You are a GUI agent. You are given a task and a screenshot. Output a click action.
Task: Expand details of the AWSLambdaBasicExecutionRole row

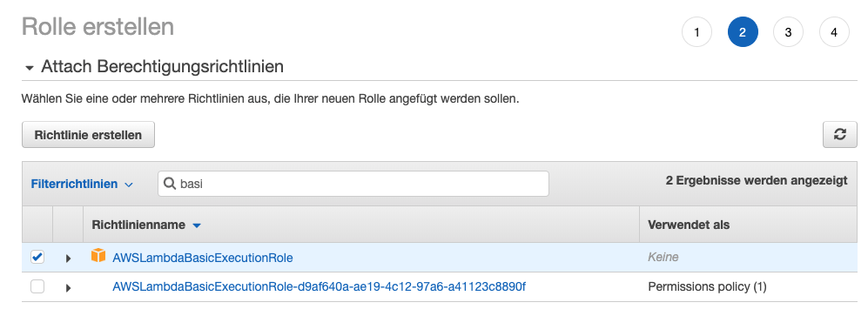coord(68,258)
